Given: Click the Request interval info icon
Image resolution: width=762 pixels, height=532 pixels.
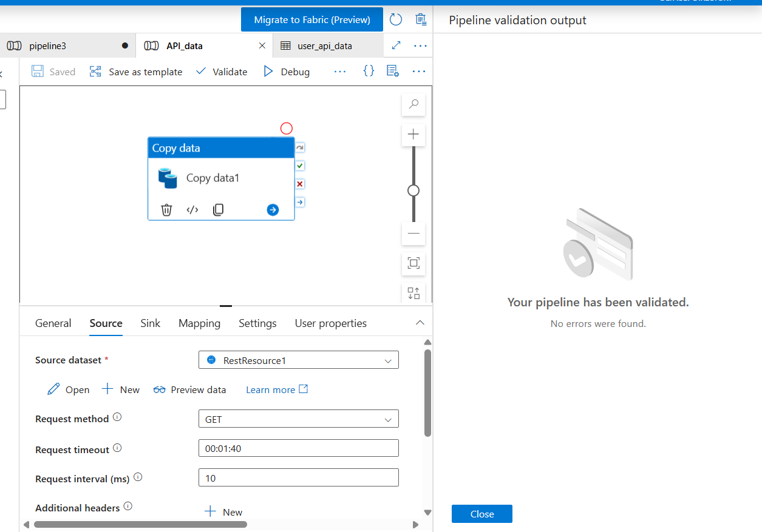Looking at the screenshot, I should point(138,477).
